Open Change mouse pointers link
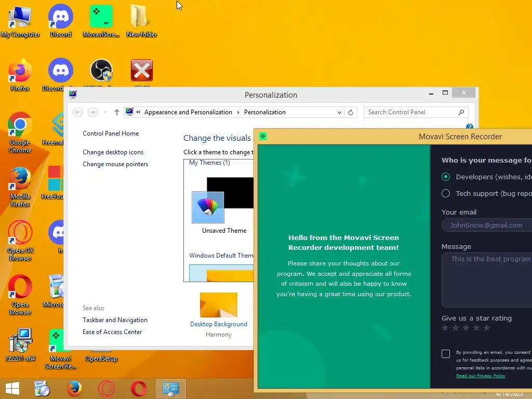Viewport: 532px width, 399px height. click(x=115, y=164)
